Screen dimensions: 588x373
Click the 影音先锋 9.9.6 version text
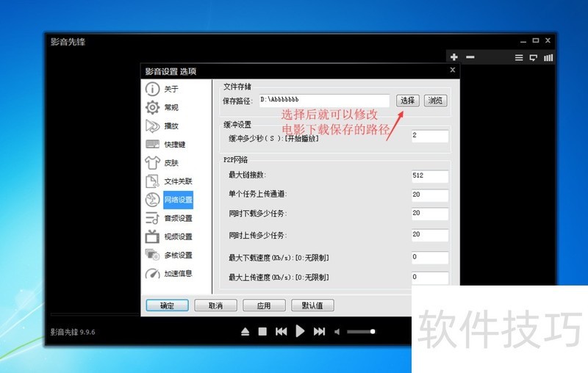coord(73,332)
